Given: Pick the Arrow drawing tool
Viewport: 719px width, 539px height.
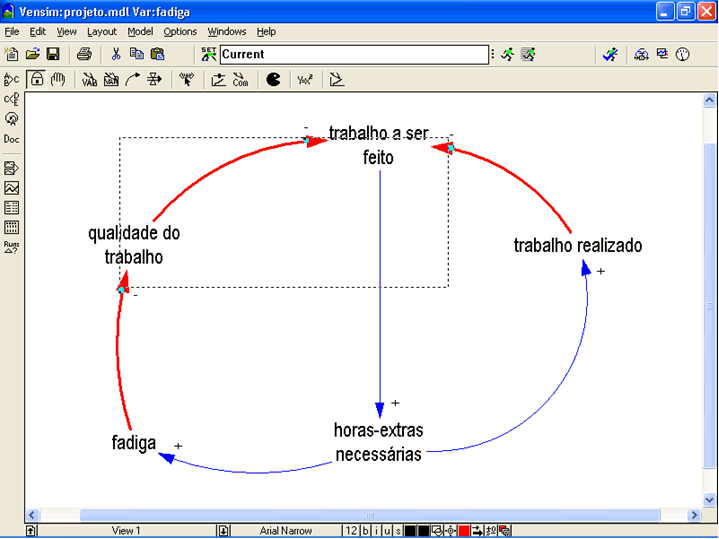Looking at the screenshot, I should [132, 80].
